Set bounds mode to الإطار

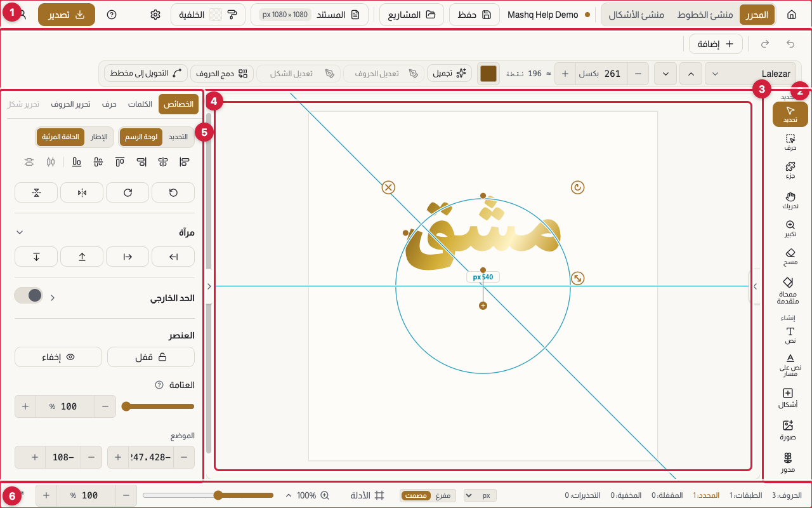tap(98, 137)
